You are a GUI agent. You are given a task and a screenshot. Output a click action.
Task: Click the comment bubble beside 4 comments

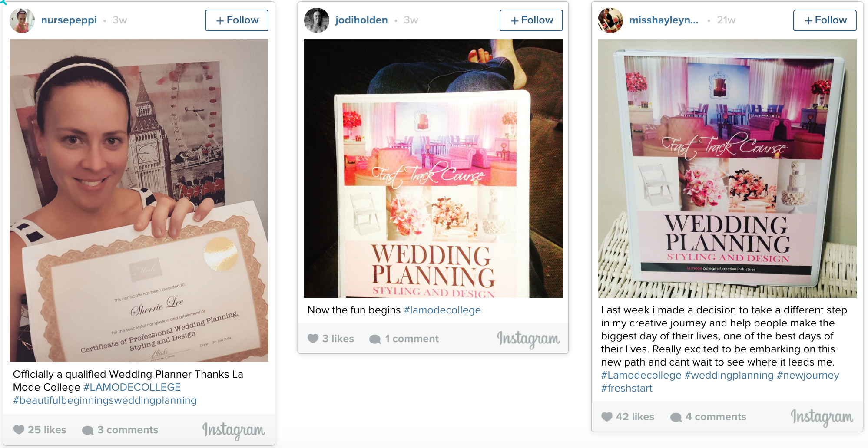[x=676, y=417]
